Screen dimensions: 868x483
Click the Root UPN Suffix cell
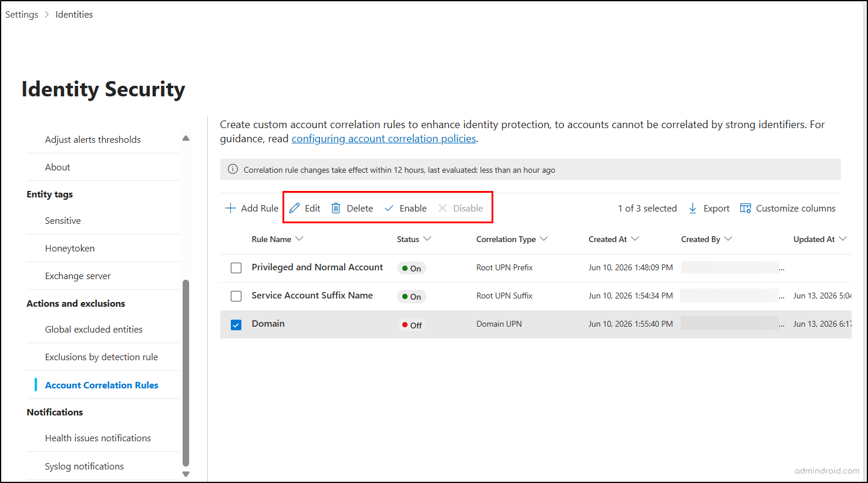pyautogui.click(x=504, y=296)
